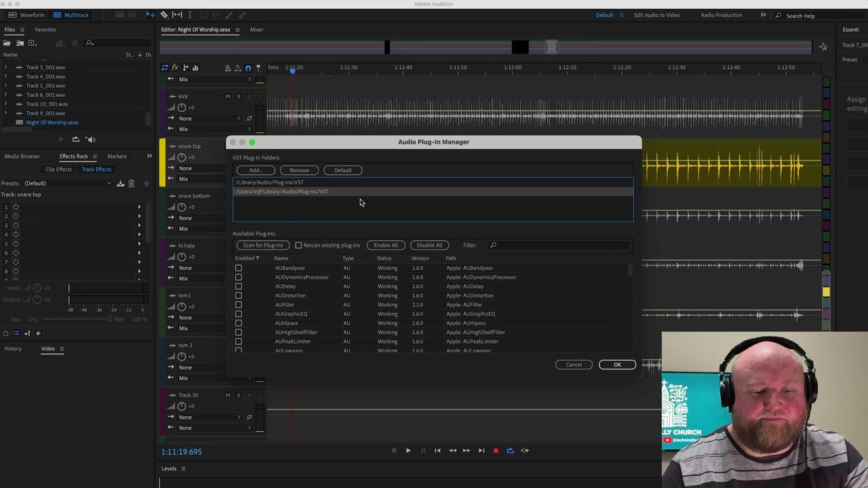Click the red Record button
This screenshot has height=488, width=868.
tap(496, 451)
